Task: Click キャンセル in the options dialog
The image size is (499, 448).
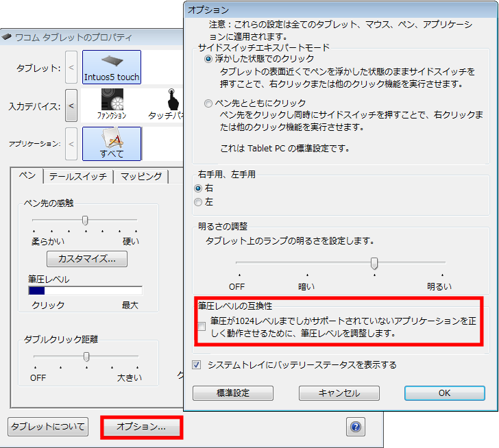Action: coord(339,393)
